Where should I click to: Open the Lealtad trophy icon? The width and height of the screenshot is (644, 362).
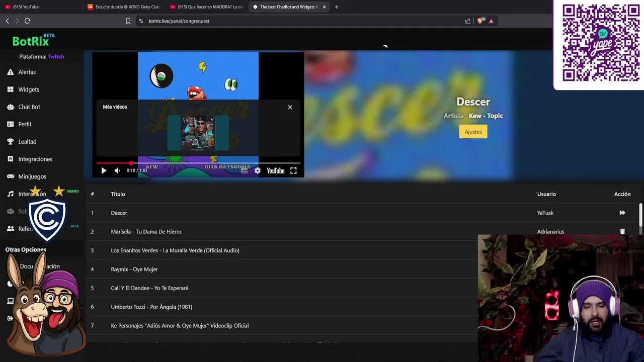click(10, 142)
